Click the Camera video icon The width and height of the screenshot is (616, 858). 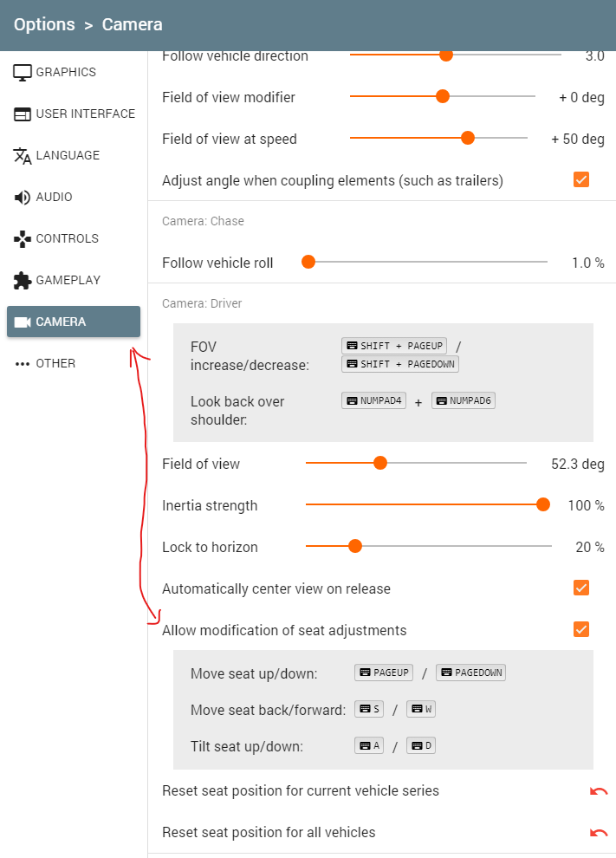pos(23,322)
